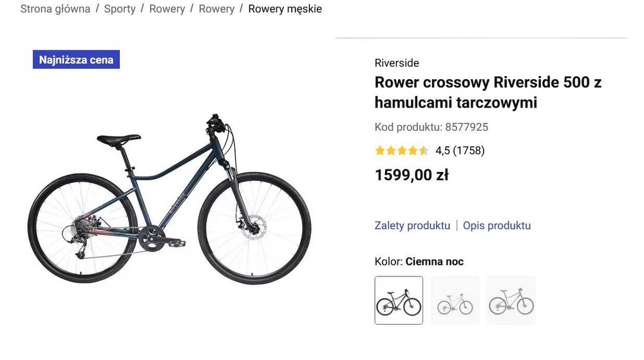Open the Sporty breadcrumb link
Image resolution: width=644 pixels, height=360 pixels.
[x=120, y=9]
